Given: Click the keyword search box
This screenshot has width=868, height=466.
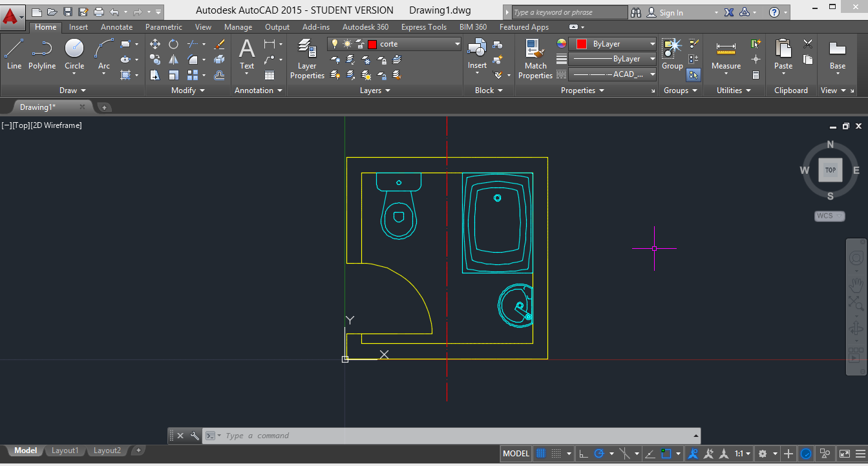Looking at the screenshot, I should tap(570, 12).
